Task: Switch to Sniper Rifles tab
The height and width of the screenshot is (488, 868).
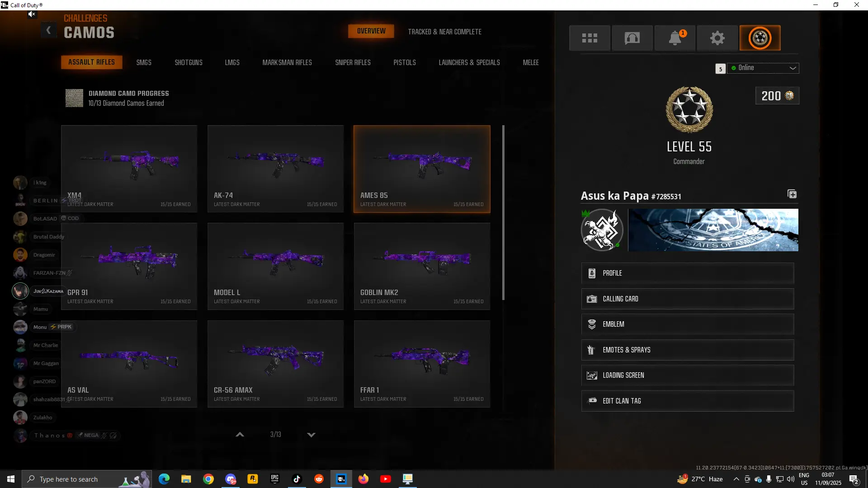Action: tap(353, 62)
